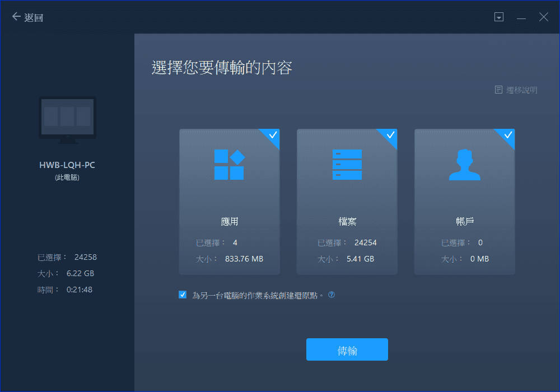560x392 pixels.
Task: Open the title bar dropdown menu
Action: (499, 17)
